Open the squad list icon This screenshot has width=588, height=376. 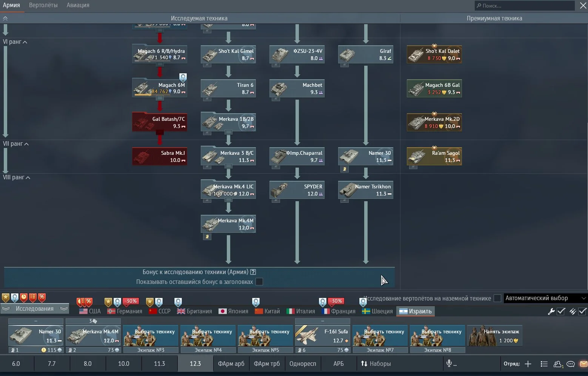coord(544,364)
